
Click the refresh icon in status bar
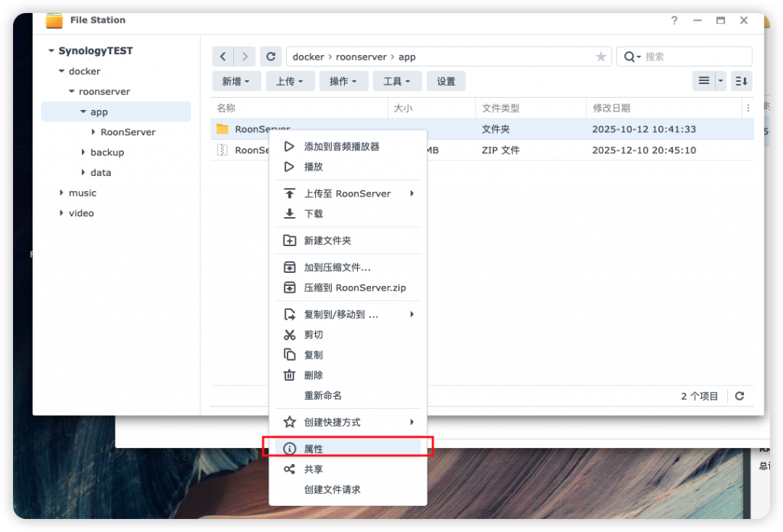click(739, 396)
